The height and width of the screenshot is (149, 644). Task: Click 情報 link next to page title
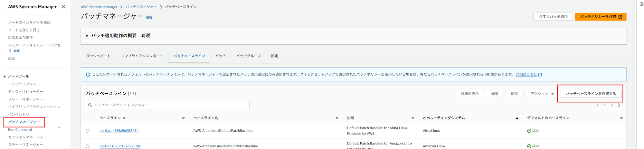pos(149,18)
